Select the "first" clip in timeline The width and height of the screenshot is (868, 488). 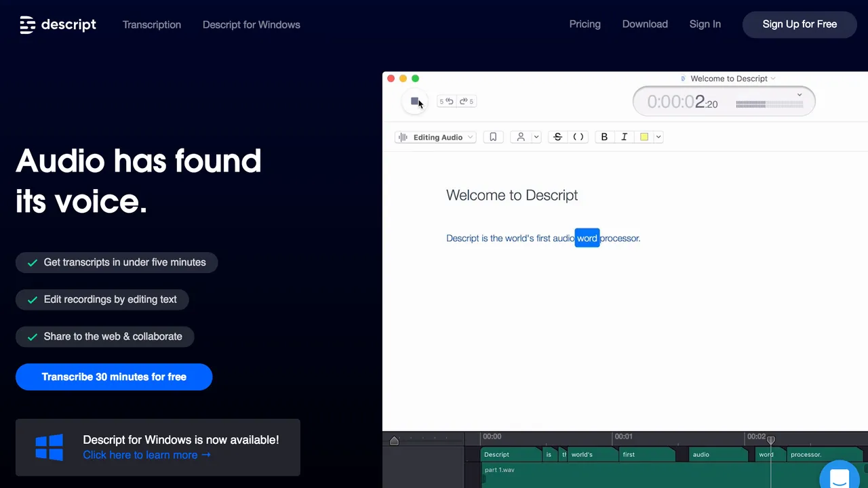(x=648, y=454)
